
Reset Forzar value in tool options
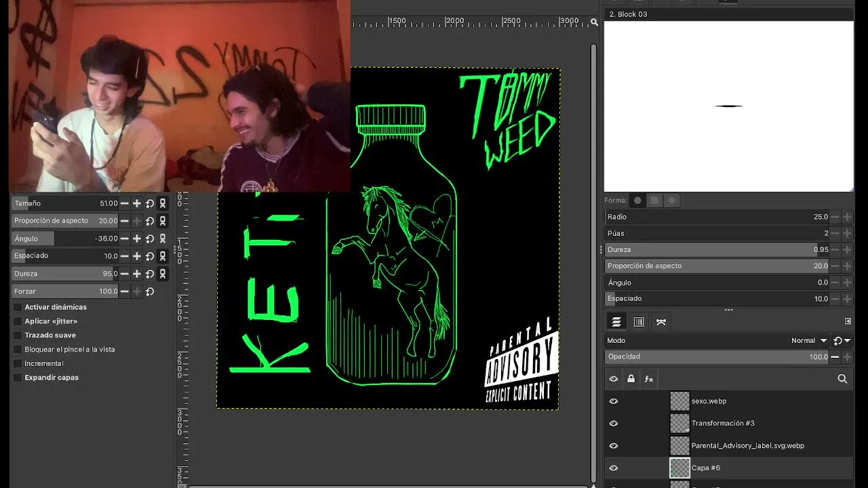[150, 291]
